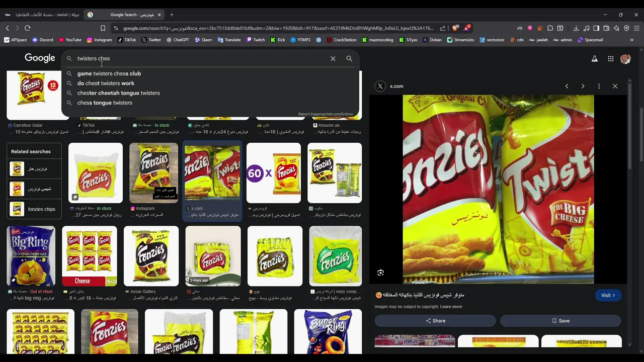Open the Cheese 18x28 Fonzies thumbnail

(x=90, y=256)
